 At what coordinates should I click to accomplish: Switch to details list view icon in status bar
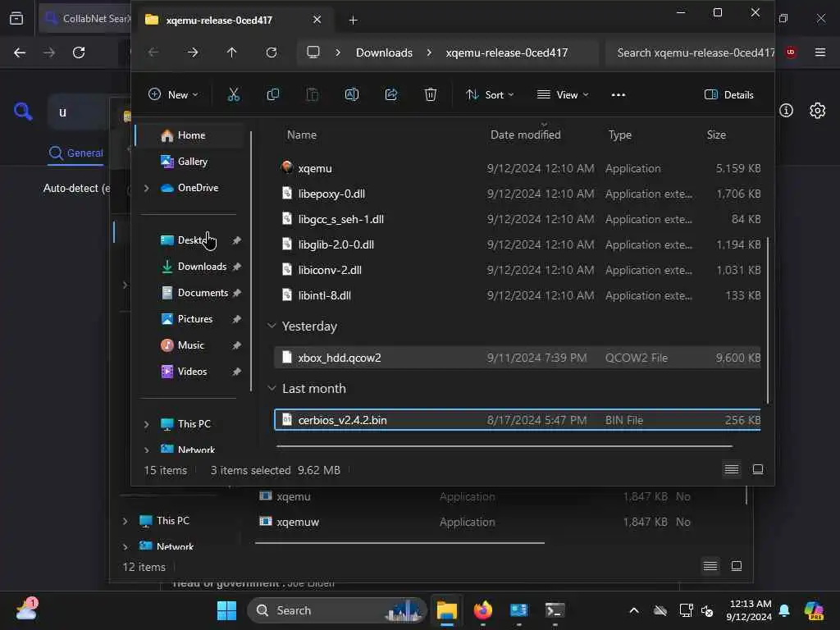(x=731, y=470)
